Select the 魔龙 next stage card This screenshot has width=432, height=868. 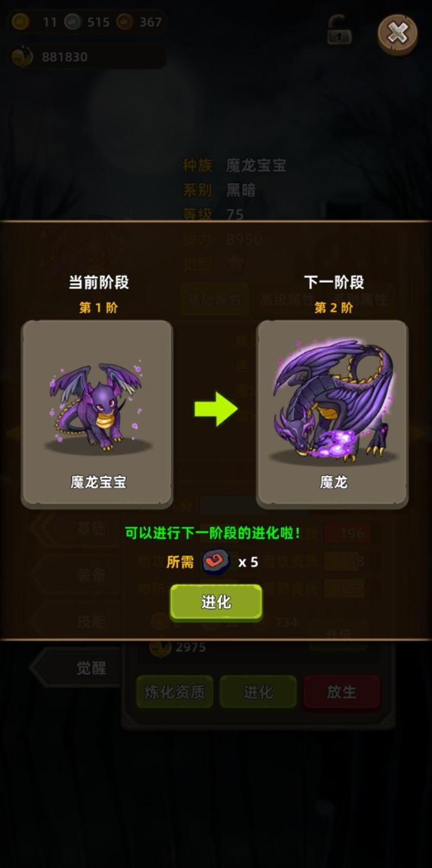[x=332, y=414]
